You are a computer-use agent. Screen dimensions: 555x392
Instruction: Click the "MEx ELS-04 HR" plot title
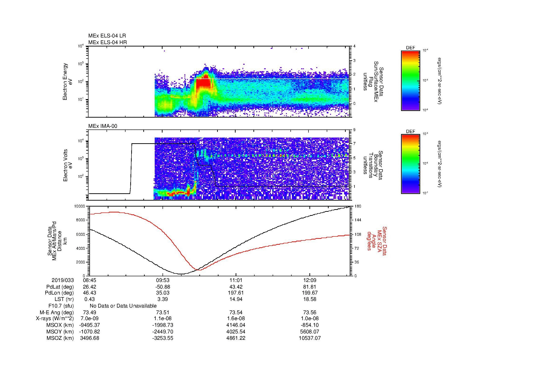(107, 42)
